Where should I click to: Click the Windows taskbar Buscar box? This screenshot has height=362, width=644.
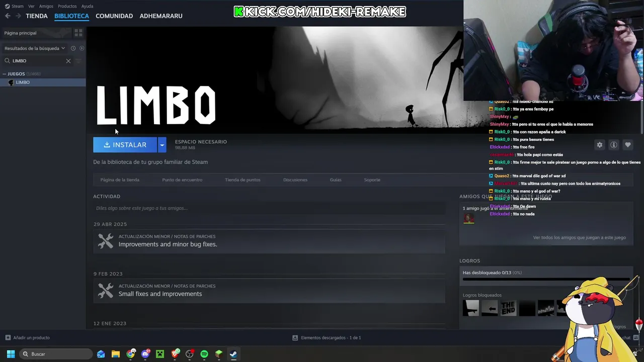coord(56,354)
